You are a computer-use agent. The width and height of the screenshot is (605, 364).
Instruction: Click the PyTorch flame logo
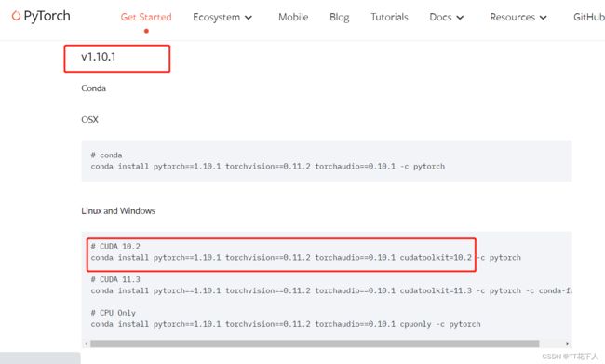(16, 16)
